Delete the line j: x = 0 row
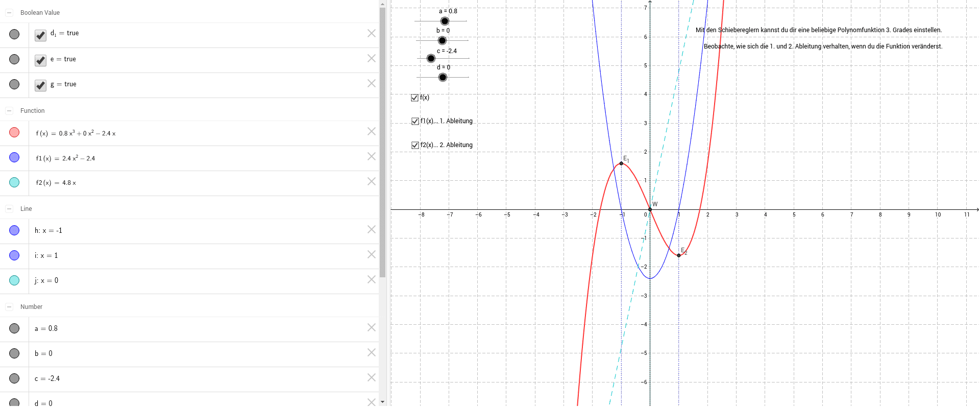The image size is (980, 407). [x=372, y=279]
